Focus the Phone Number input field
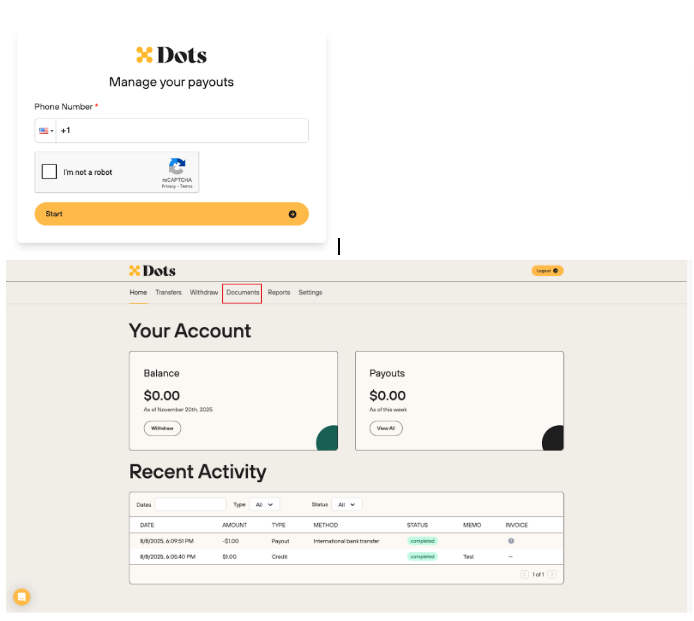Viewport: 694px width, 621px height. point(182,131)
